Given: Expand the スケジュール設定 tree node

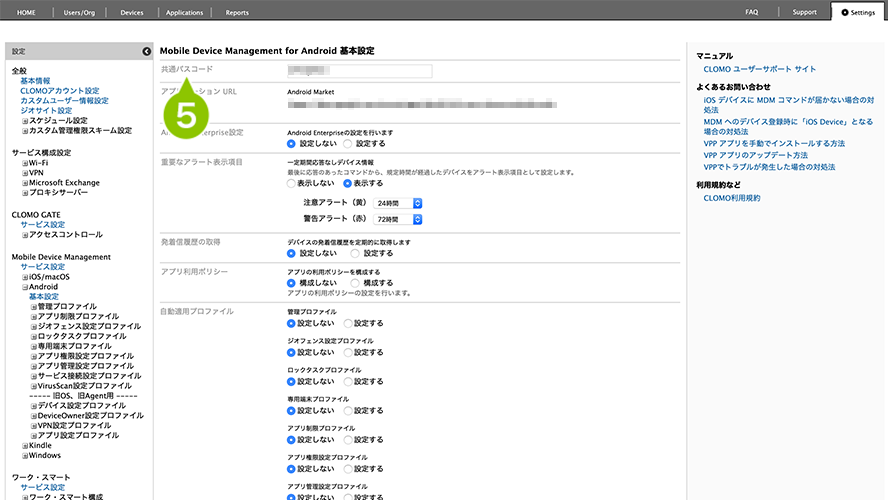Looking at the screenshot, I should 25,121.
